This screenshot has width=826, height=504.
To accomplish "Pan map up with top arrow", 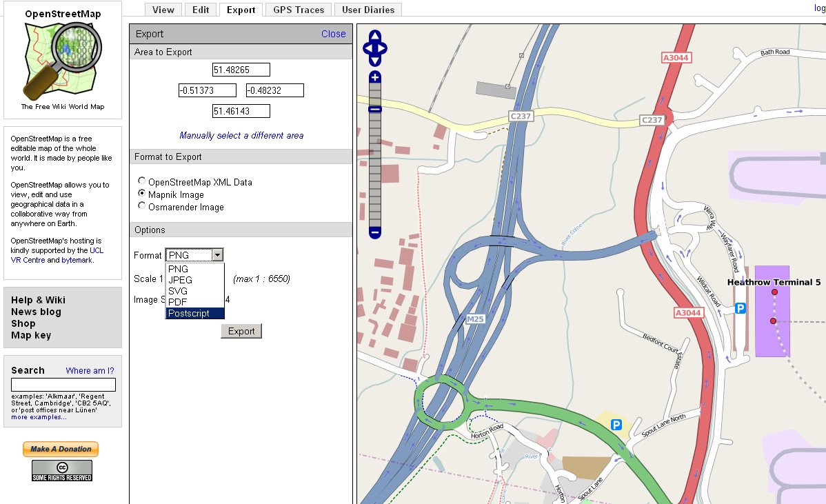I will click(375, 36).
